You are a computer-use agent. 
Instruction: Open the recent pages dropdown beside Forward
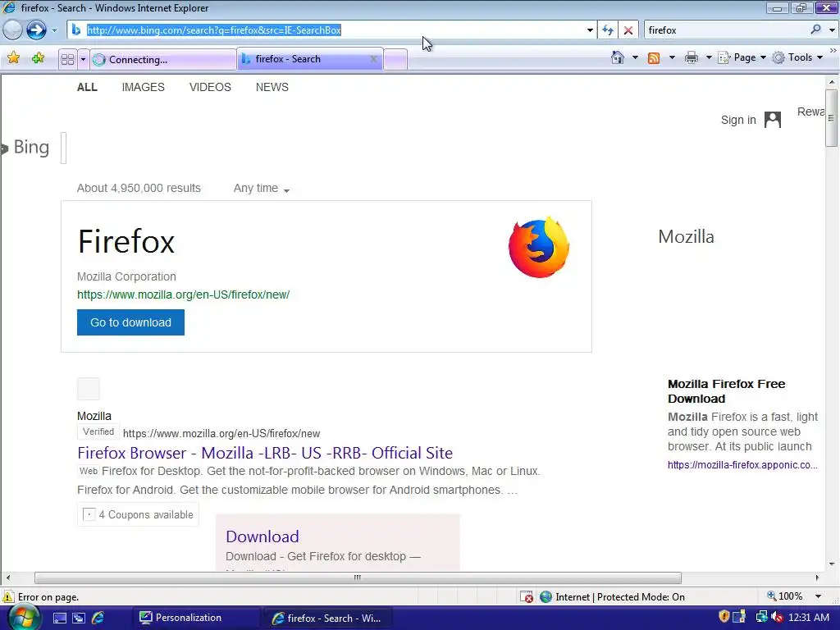point(54,30)
